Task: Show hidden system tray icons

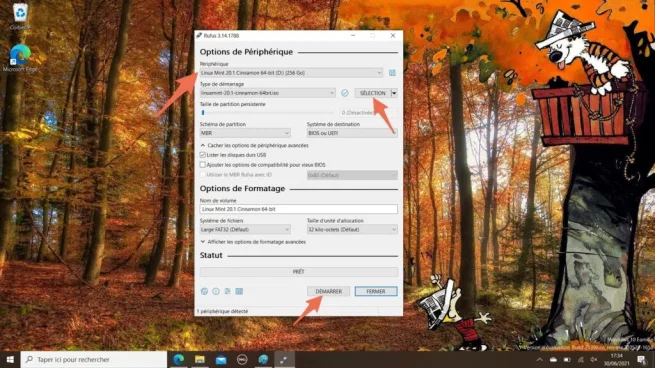Action: click(x=540, y=359)
